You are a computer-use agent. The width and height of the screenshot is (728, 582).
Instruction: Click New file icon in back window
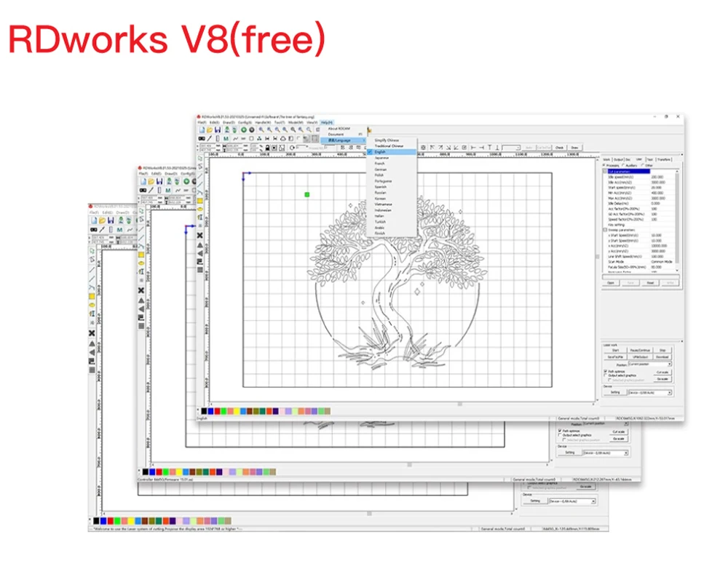click(94, 220)
